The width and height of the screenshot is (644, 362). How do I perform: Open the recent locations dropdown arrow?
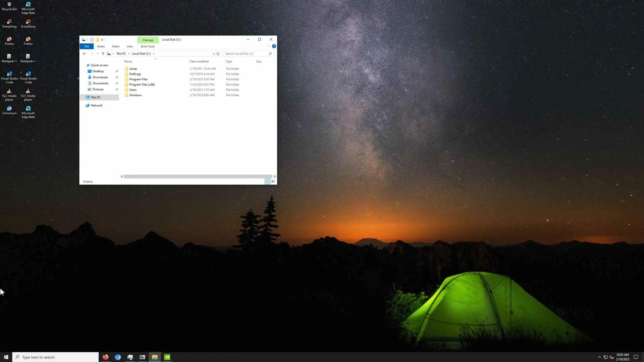(98, 54)
